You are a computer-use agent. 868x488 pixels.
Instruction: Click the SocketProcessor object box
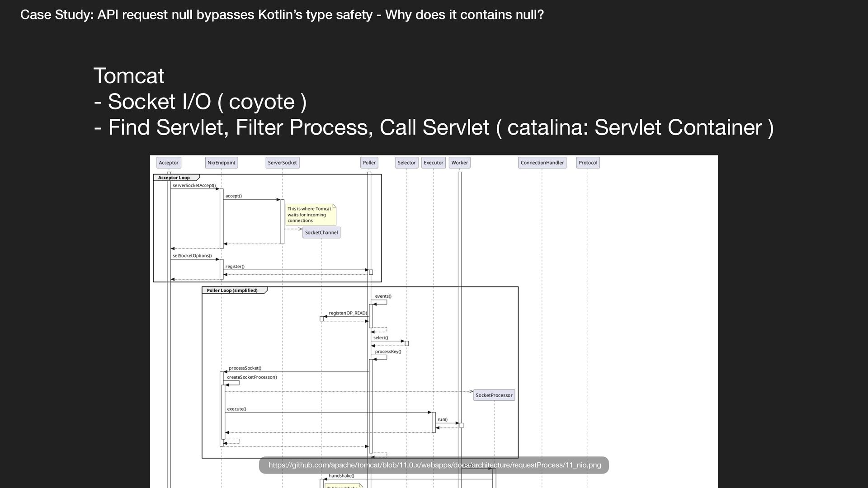click(x=494, y=395)
